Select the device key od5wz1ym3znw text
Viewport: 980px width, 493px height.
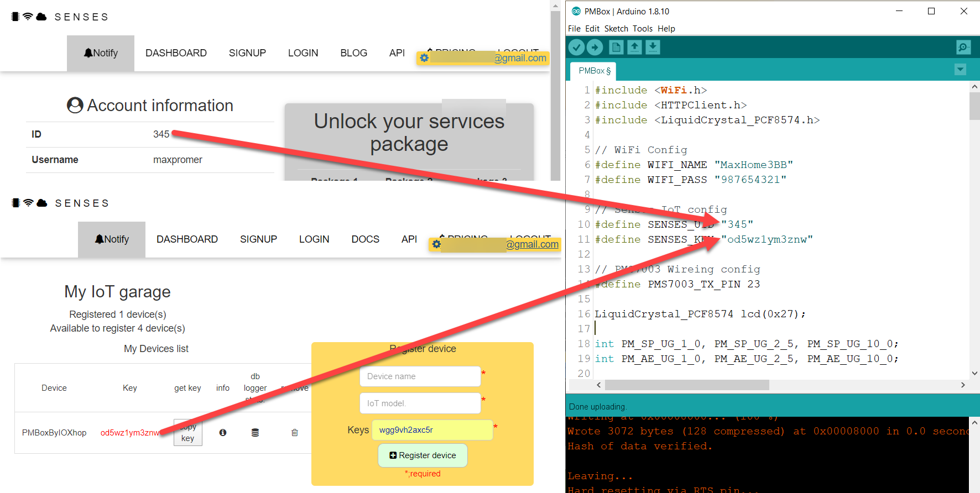click(130, 433)
